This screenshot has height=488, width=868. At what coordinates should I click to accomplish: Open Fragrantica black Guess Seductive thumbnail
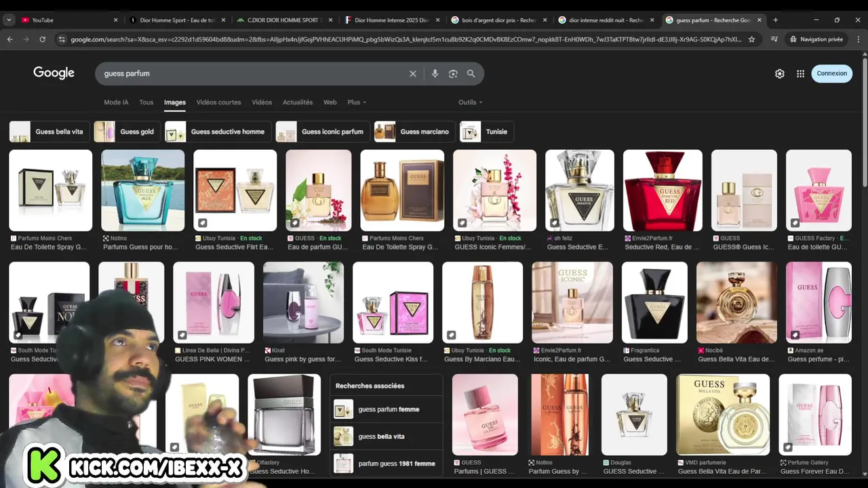click(x=654, y=302)
